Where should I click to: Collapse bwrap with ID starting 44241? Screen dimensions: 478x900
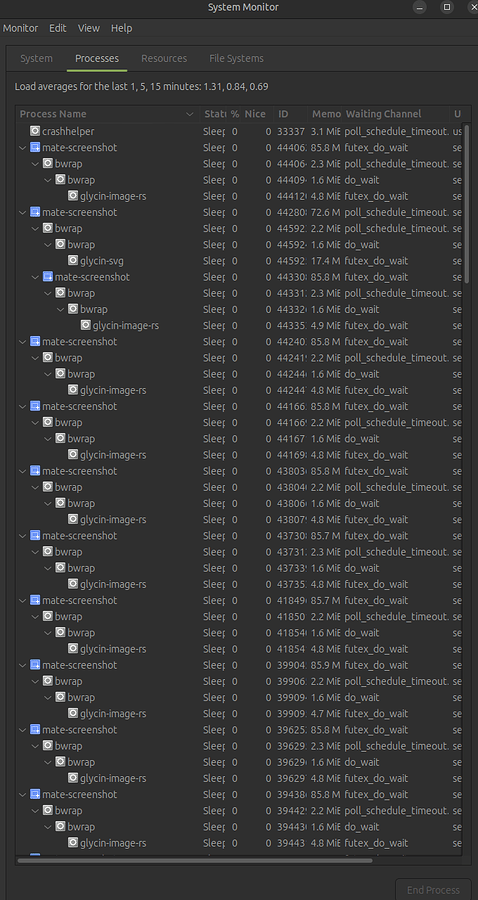tap(36, 358)
